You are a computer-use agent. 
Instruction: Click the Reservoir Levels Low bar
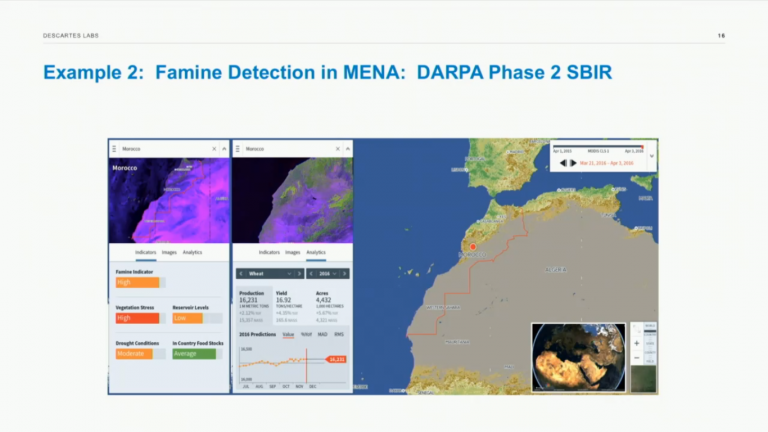point(197,318)
